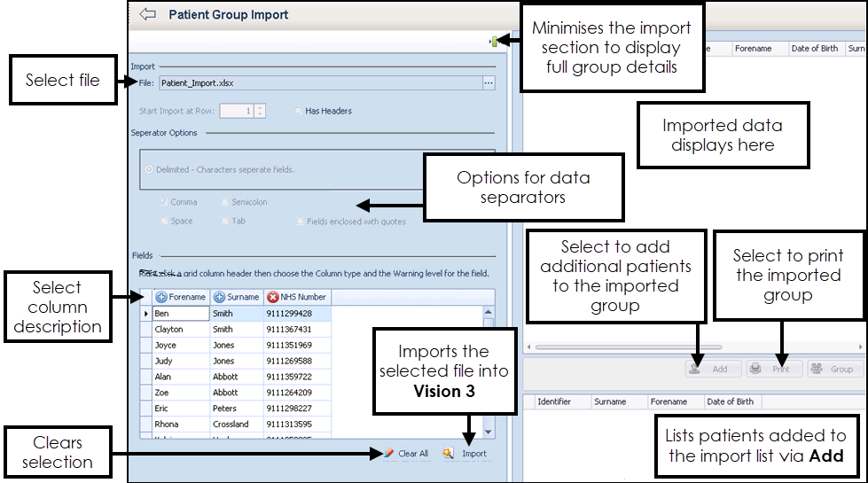The width and height of the screenshot is (868, 483).
Task: Click the Print printer icon button
Action: pos(755,369)
